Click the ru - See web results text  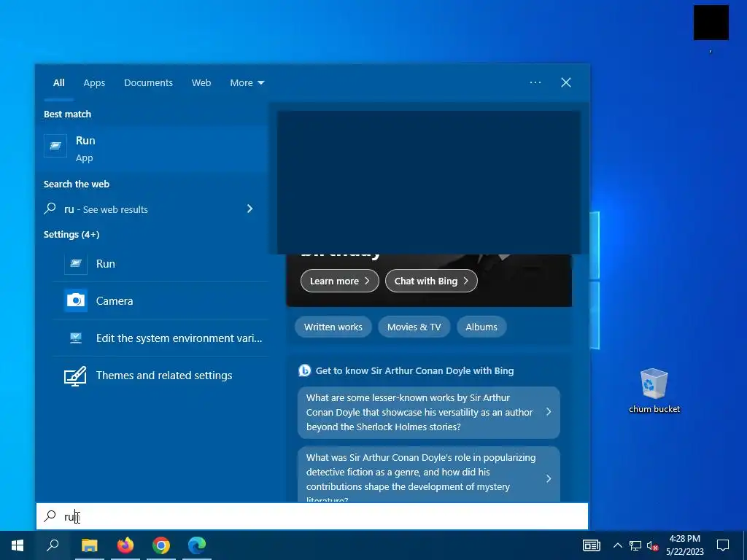[106, 209]
